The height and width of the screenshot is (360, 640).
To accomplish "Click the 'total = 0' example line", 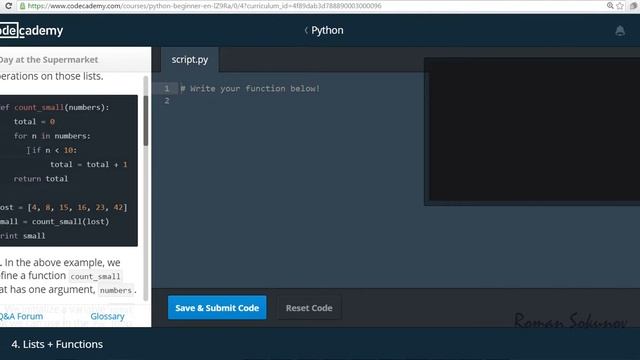I will pyautogui.click(x=34, y=122).
